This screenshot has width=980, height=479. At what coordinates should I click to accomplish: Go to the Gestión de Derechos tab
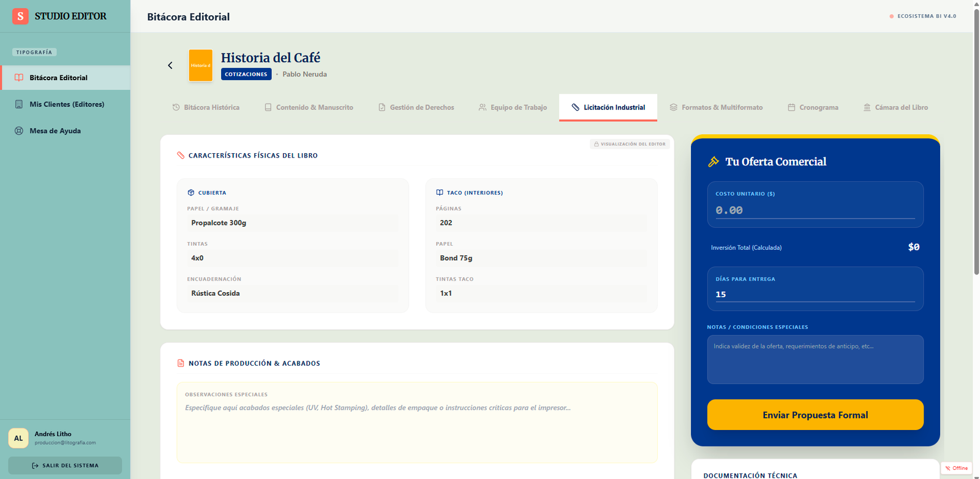coord(417,107)
